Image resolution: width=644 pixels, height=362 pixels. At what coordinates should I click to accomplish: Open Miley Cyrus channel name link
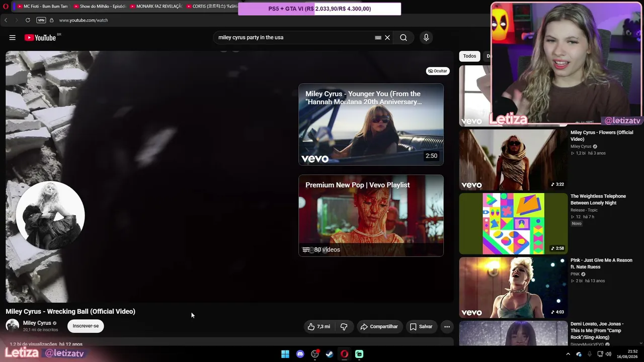[37, 323]
